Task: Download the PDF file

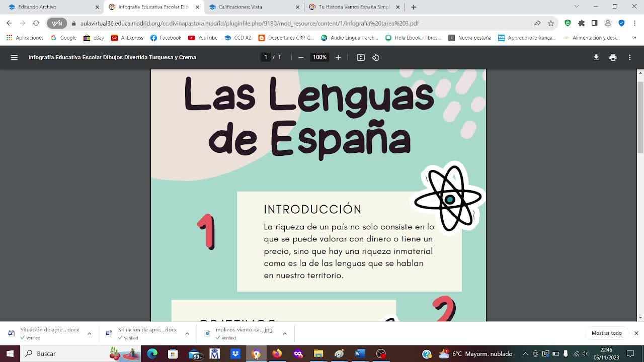Action: (x=596, y=57)
